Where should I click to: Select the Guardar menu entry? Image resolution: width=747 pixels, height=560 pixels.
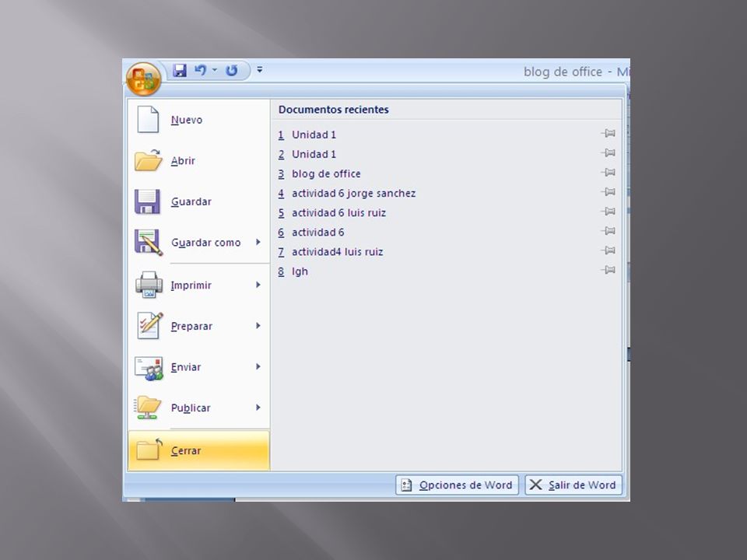click(x=198, y=201)
